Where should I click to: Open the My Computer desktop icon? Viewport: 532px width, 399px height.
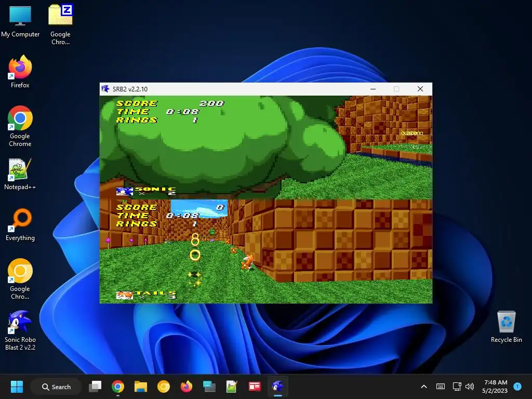point(20,22)
